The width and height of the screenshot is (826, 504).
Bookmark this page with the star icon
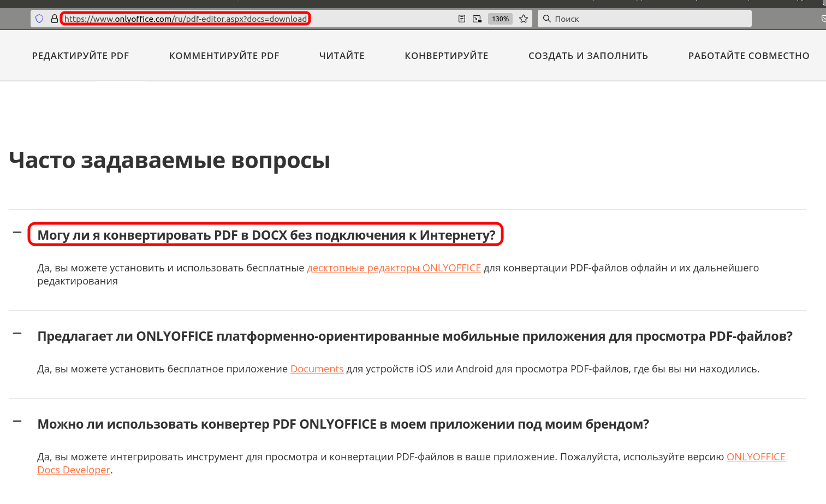click(x=524, y=19)
